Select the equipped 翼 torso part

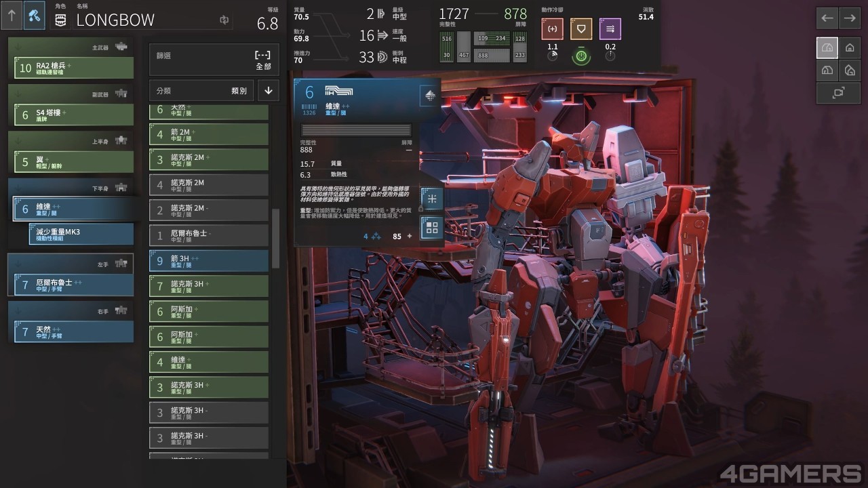(x=74, y=161)
